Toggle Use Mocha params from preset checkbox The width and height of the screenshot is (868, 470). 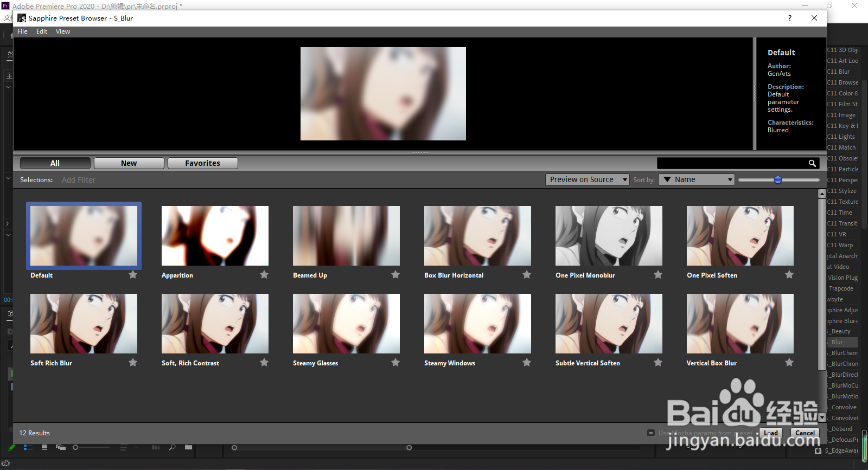(x=651, y=433)
